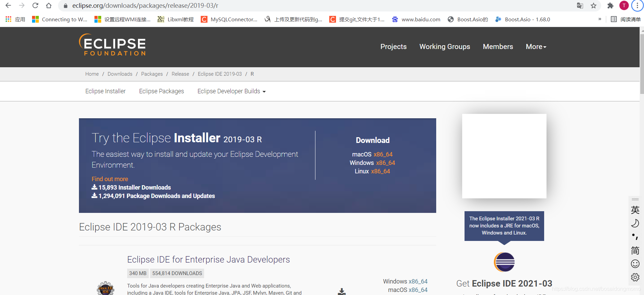
Task: Open Chrome's three-dot menu
Action: tap(637, 5)
